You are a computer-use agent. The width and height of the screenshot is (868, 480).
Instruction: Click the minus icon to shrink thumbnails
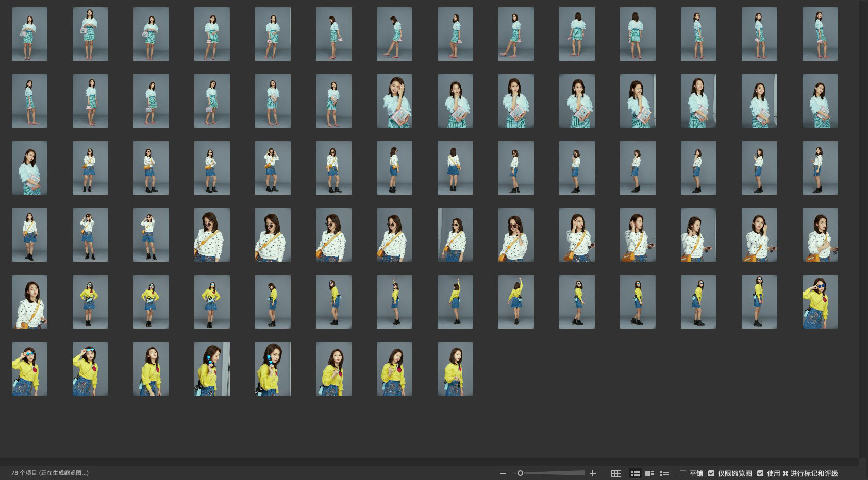(503, 473)
